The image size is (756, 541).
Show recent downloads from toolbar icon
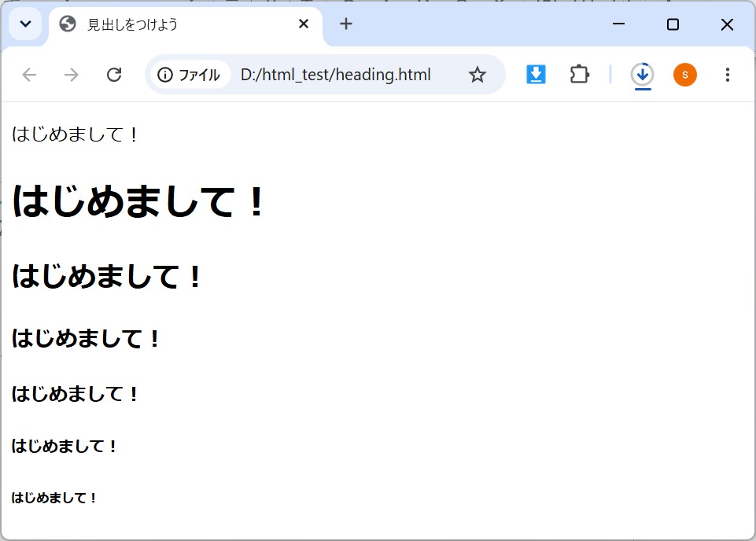pos(642,75)
